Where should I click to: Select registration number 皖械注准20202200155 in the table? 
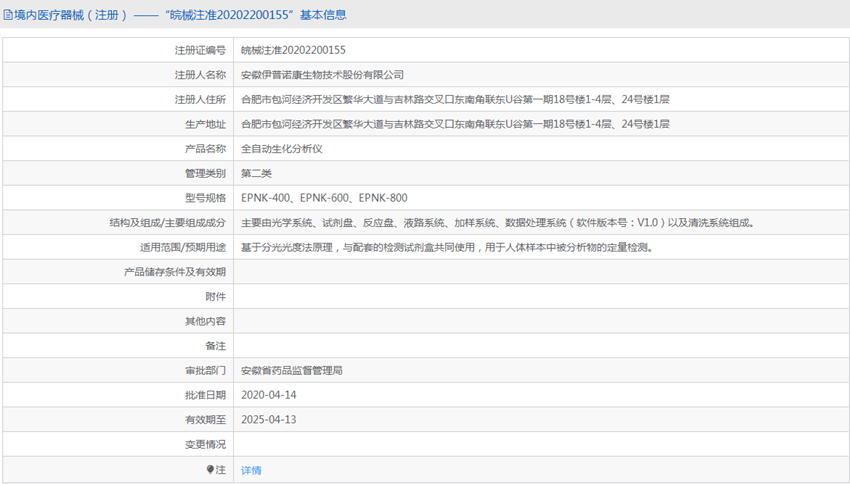coord(293,50)
